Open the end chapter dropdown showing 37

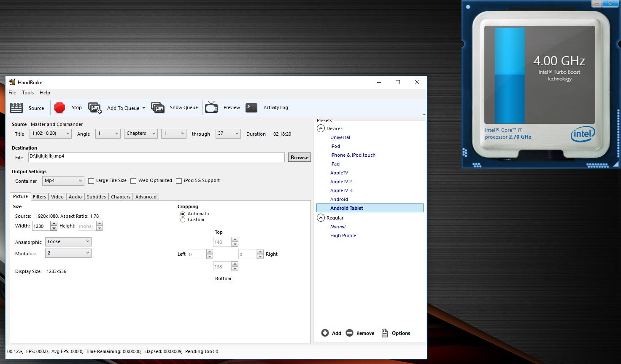pos(228,134)
